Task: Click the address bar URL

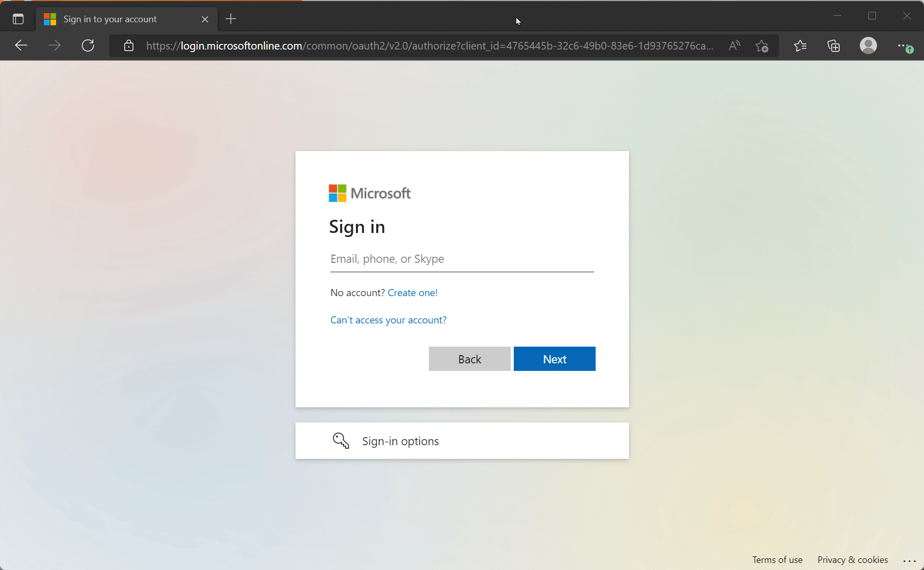Action: (429, 46)
